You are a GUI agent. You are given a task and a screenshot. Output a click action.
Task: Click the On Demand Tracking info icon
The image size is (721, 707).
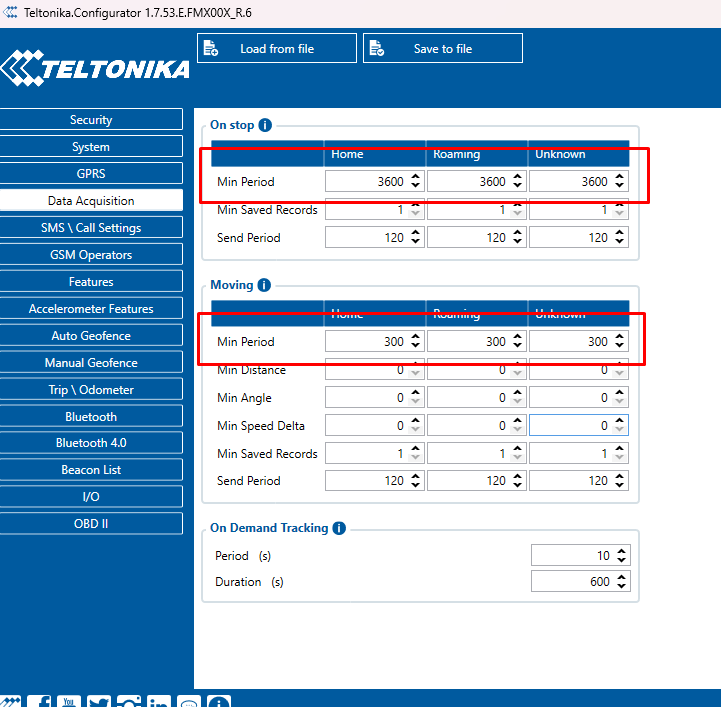(339, 528)
